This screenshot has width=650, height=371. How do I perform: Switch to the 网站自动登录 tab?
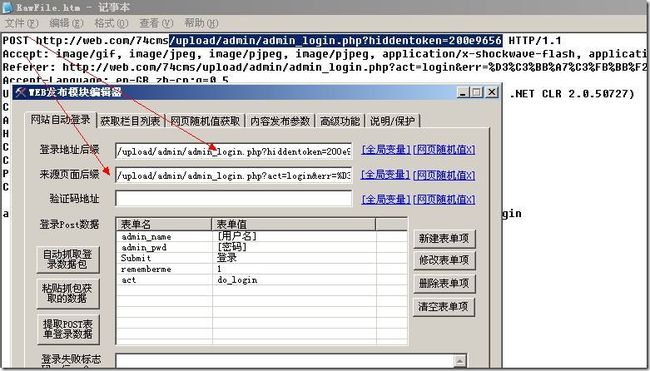(61, 120)
